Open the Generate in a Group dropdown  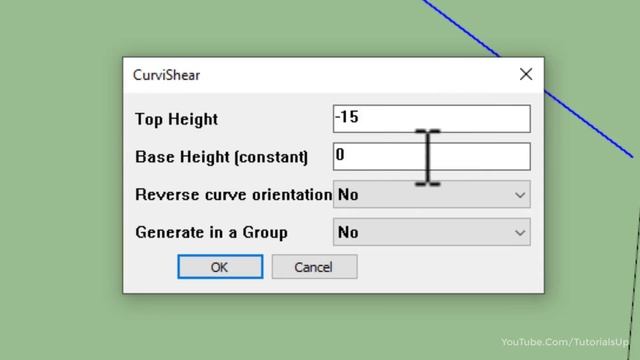tap(432, 232)
